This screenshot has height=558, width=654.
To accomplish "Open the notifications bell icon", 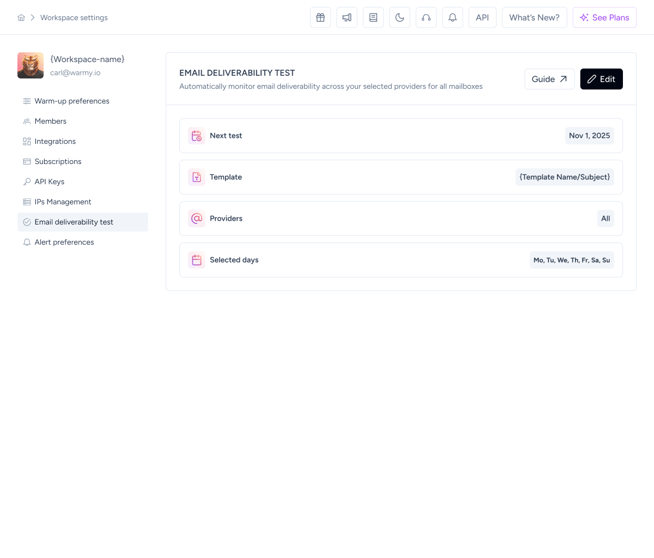I will [x=453, y=18].
